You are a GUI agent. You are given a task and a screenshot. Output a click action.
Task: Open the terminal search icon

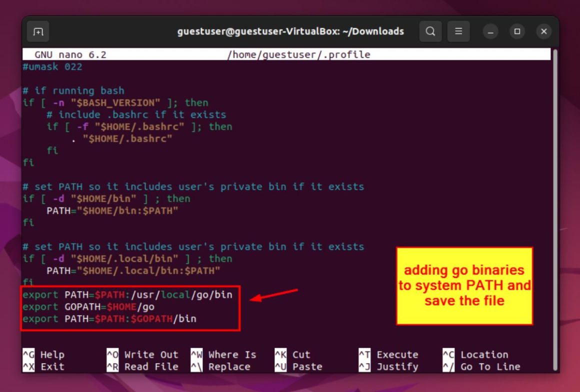pos(430,31)
